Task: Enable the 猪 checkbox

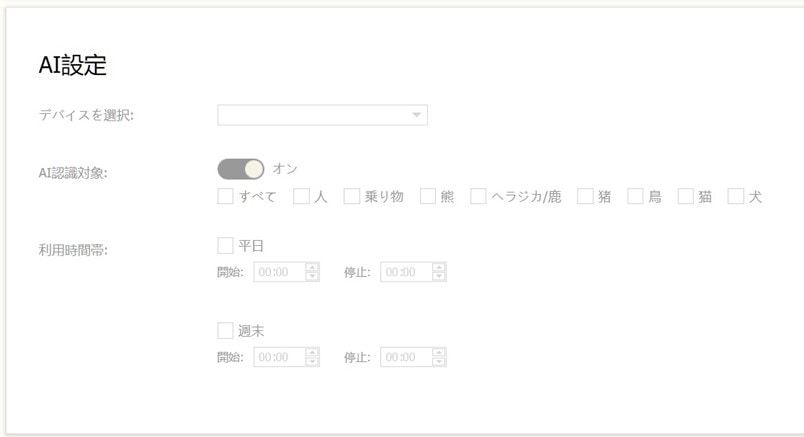Action: click(585, 197)
